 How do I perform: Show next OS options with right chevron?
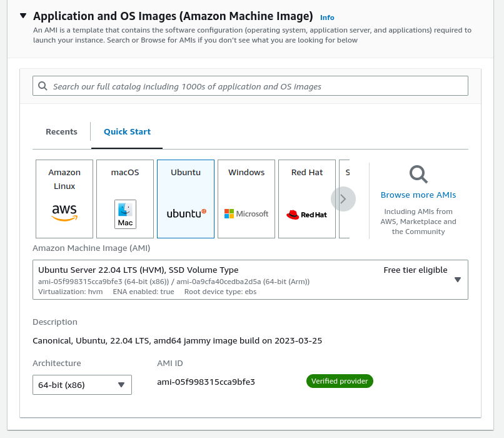[x=343, y=199]
